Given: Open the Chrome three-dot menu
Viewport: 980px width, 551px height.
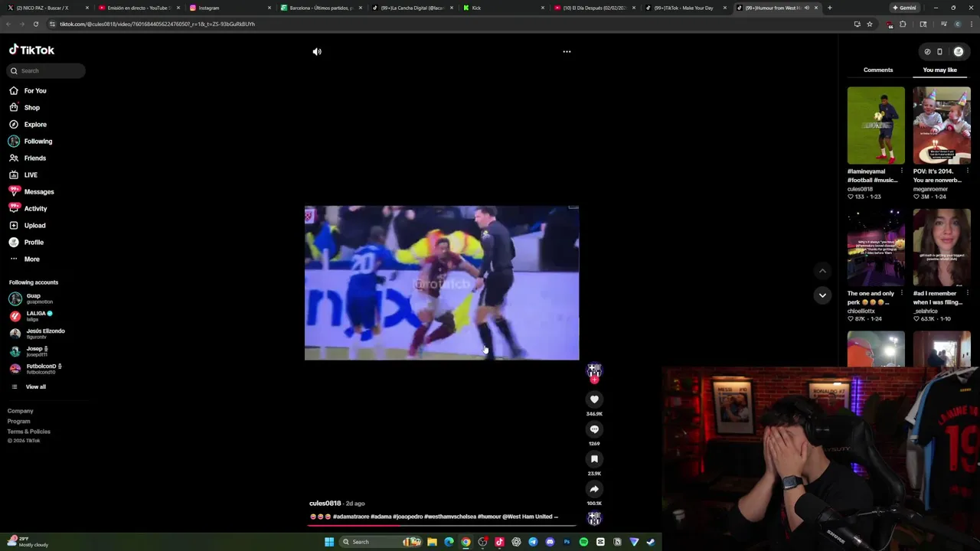Looking at the screenshot, I should [971, 24].
